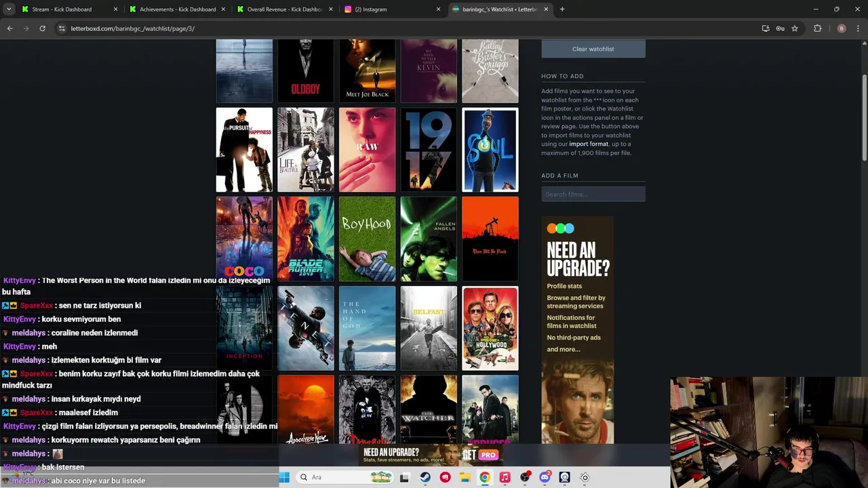
Task: Click the Need an Upgrade sidebar ad
Action: pyautogui.click(x=577, y=330)
